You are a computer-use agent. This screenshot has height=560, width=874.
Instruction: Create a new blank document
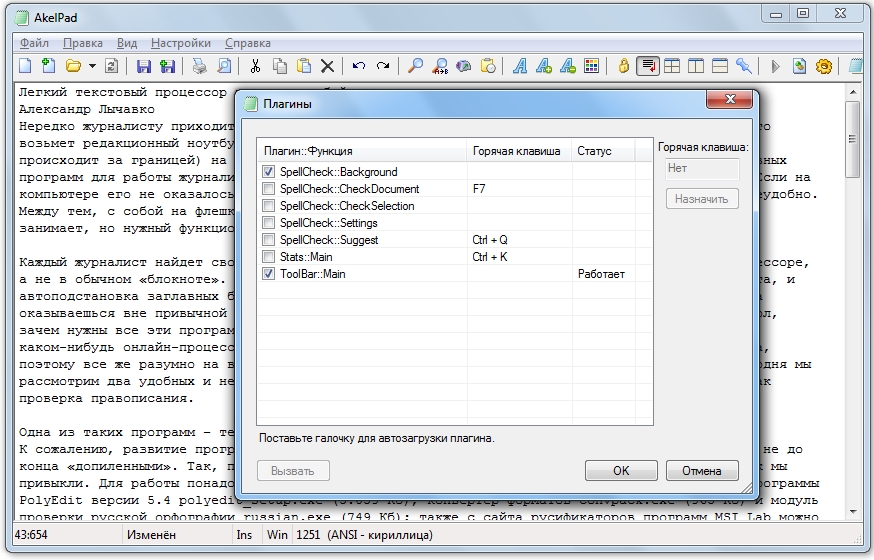tap(25, 66)
